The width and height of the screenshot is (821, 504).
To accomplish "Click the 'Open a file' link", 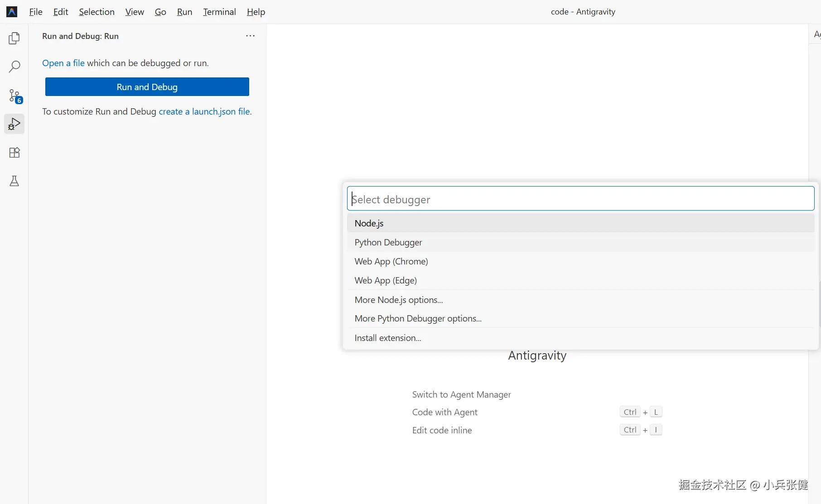I will coord(63,63).
